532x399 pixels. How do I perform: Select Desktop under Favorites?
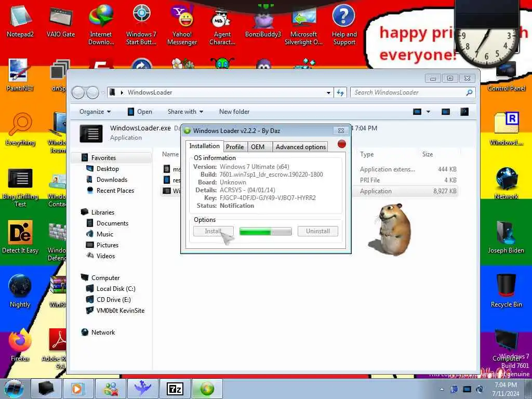click(108, 169)
